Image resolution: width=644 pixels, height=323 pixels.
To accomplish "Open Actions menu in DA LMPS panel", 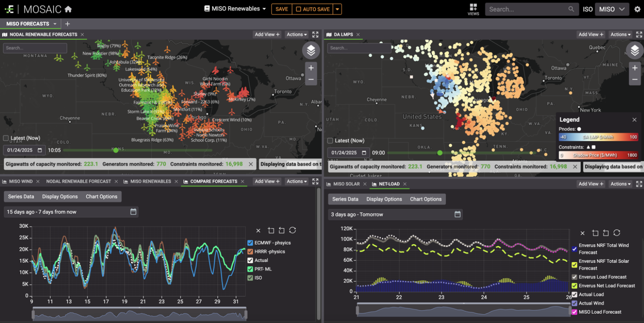I will (x=621, y=34).
